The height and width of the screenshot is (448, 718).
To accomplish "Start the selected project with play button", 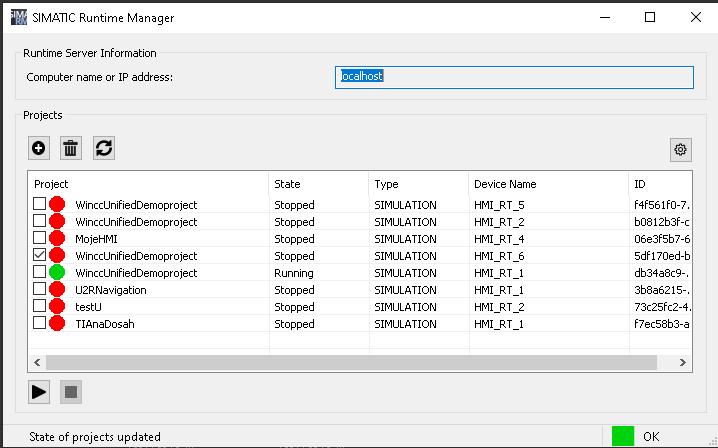I will point(39,392).
